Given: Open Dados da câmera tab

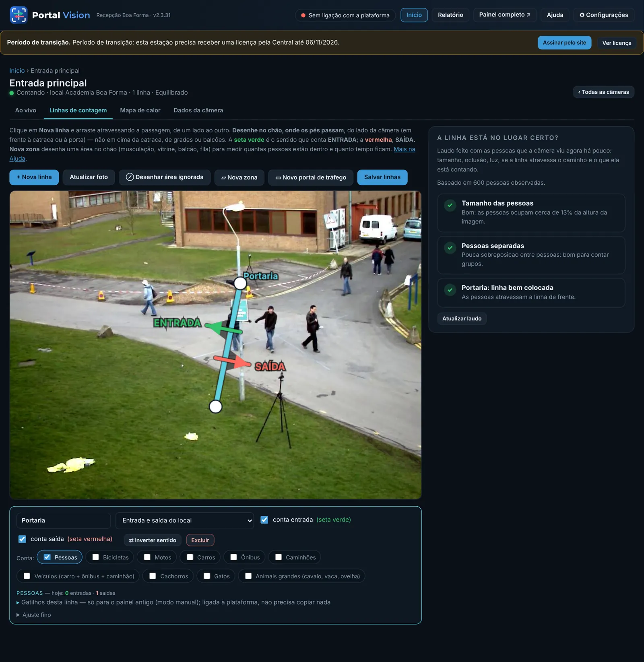Looking at the screenshot, I should (198, 110).
